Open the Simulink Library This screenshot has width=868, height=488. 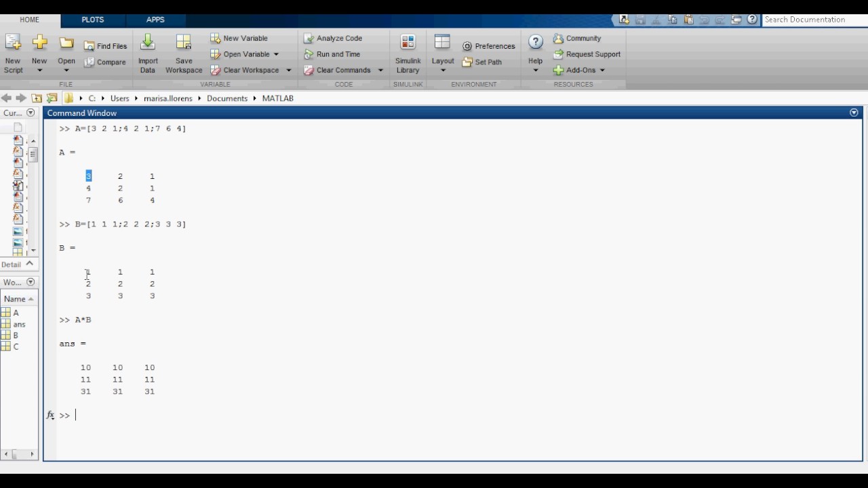tap(408, 54)
